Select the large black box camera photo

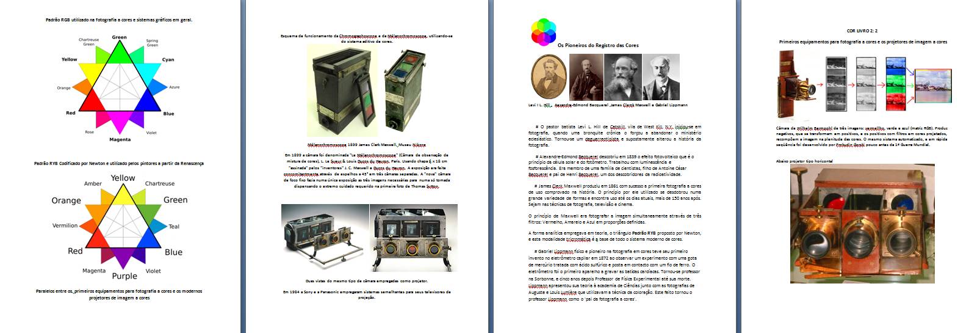(342, 91)
